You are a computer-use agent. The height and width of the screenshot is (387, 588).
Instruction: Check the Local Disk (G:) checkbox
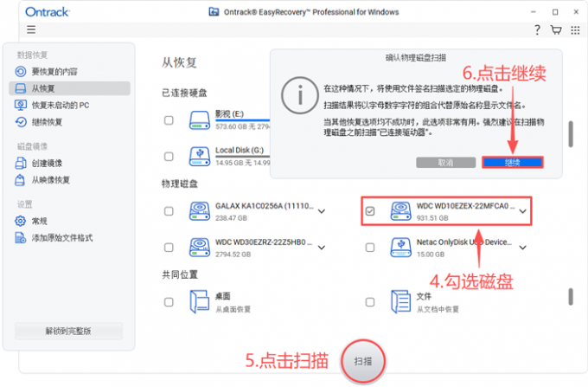click(x=169, y=157)
